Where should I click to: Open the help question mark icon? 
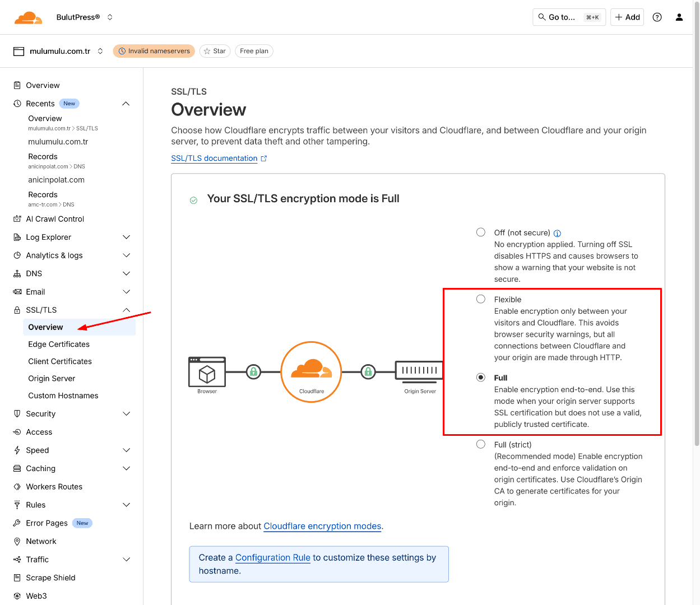tap(657, 17)
